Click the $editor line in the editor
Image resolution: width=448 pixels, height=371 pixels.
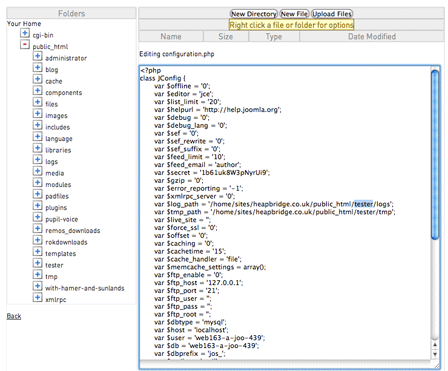pos(184,94)
